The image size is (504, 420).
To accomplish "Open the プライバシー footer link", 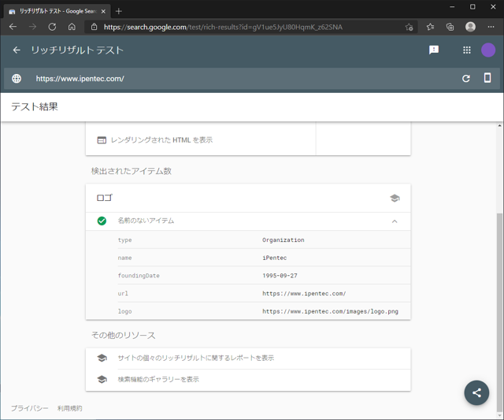I will [x=30, y=408].
